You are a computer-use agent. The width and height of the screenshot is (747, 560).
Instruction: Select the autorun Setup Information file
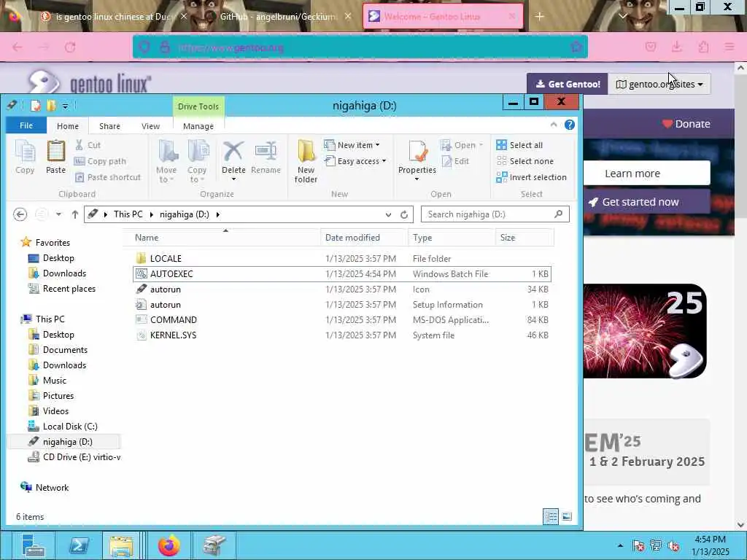tap(342, 304)
